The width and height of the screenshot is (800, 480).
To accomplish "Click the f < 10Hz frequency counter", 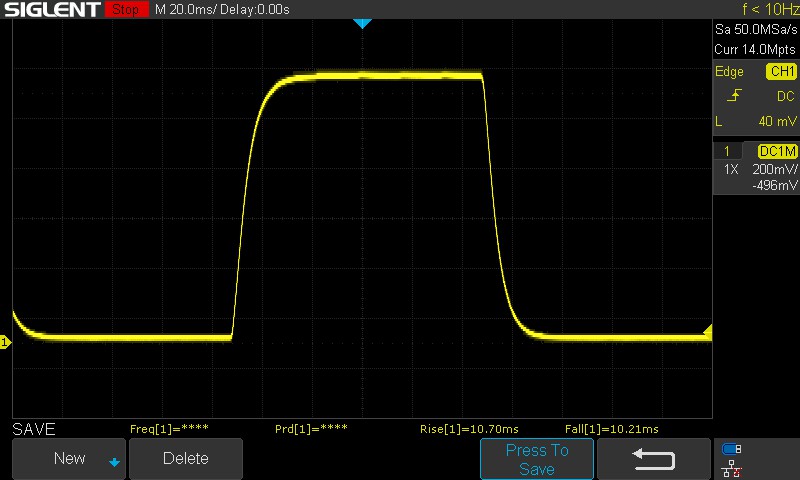I will pos(770,9).
